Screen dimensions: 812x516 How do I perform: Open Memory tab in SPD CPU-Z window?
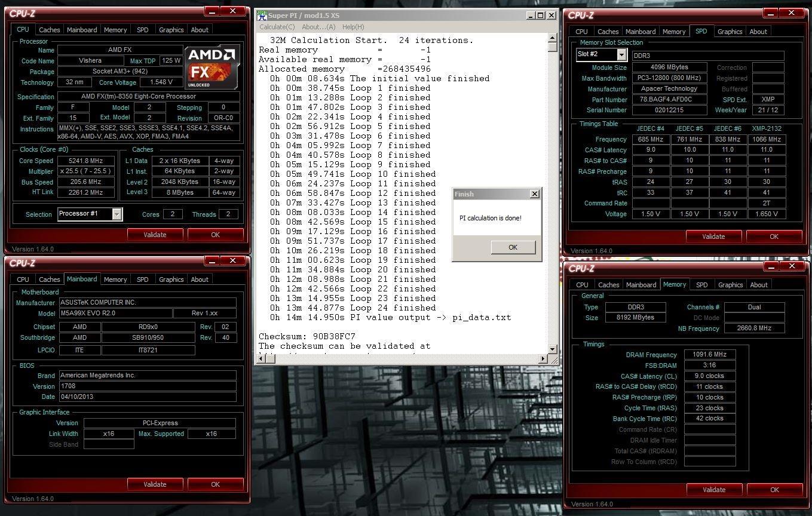click(x=674, y=32)
